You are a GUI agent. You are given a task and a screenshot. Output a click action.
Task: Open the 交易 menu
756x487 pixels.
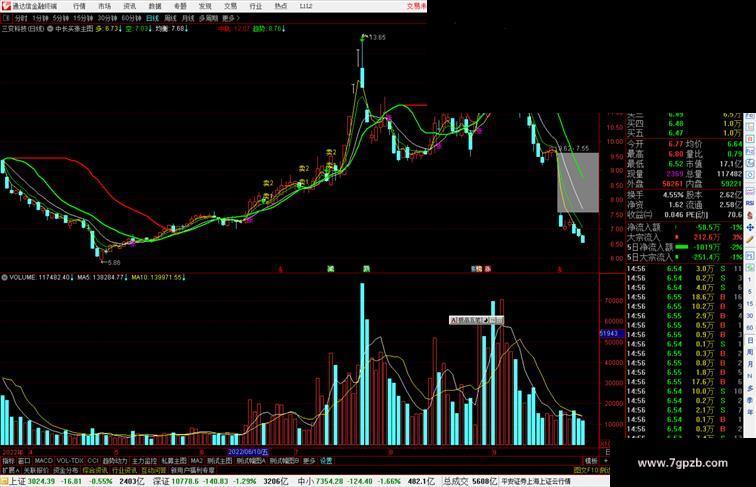230,6
